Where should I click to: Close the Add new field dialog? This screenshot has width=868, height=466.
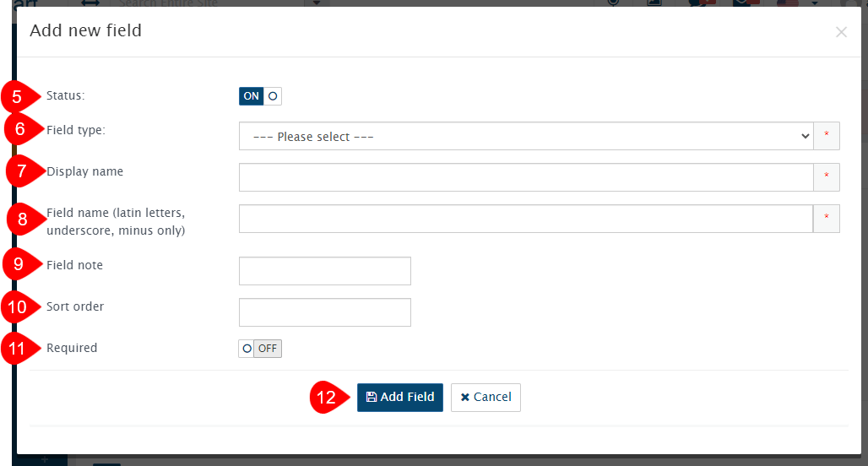tap(841, 32)
